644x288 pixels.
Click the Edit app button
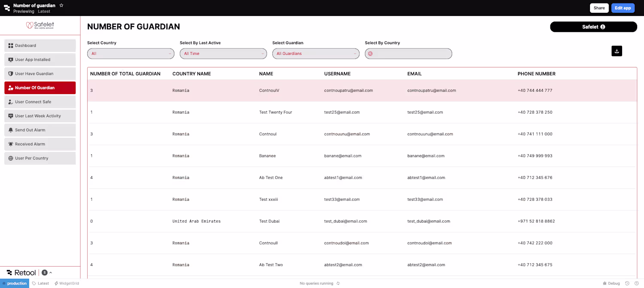pos(623,8)
